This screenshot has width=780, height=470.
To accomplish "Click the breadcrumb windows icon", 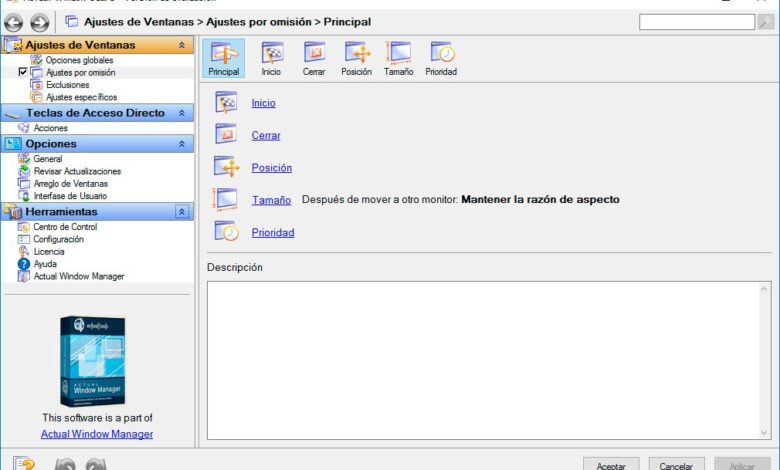I will point(72,21).
